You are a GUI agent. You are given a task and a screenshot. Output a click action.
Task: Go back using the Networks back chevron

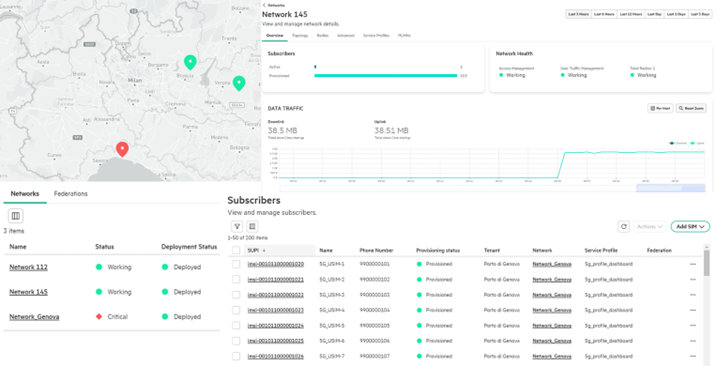[x=264, y=5]
